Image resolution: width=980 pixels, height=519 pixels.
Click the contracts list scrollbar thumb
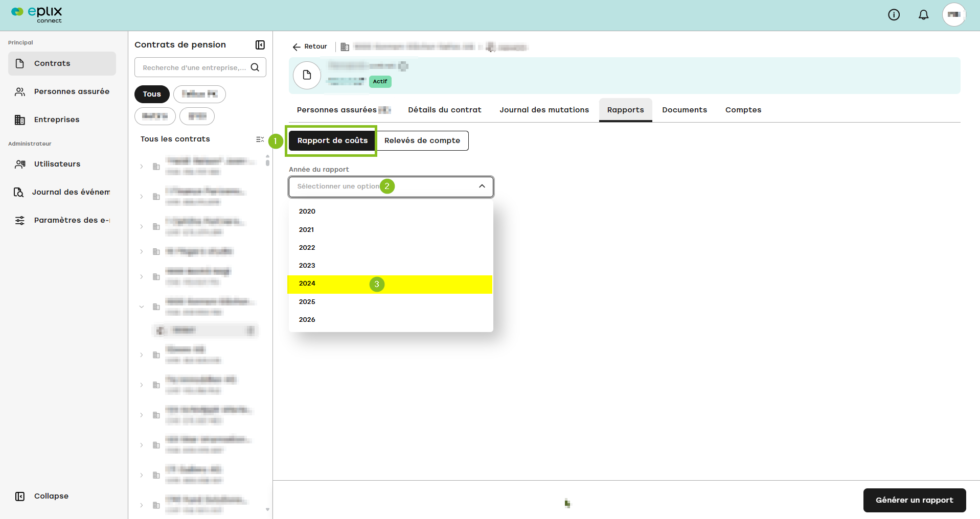[267, 162]
